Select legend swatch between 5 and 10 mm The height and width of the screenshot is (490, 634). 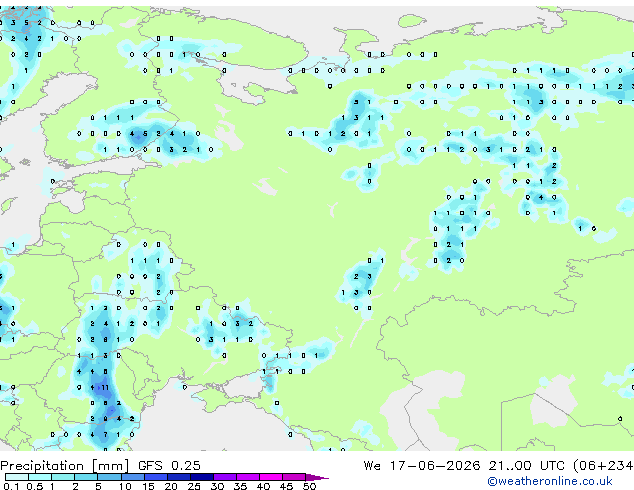point(109,477)
